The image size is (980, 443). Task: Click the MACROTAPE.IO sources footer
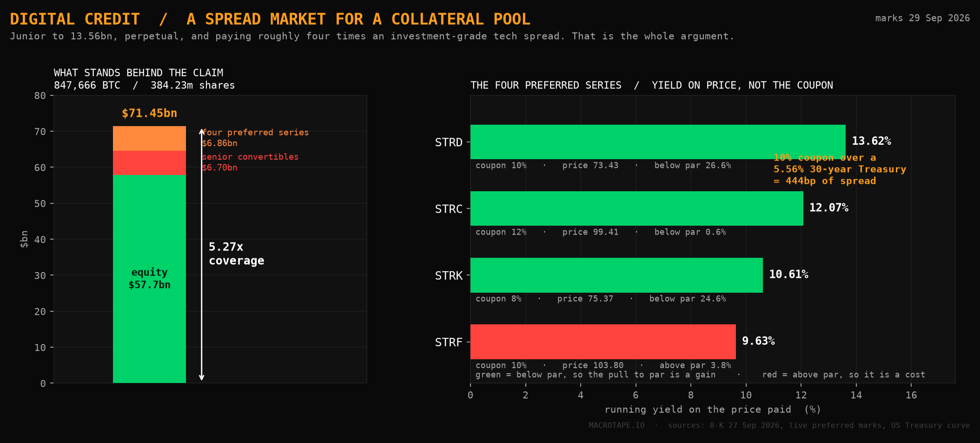coord(779,425)
